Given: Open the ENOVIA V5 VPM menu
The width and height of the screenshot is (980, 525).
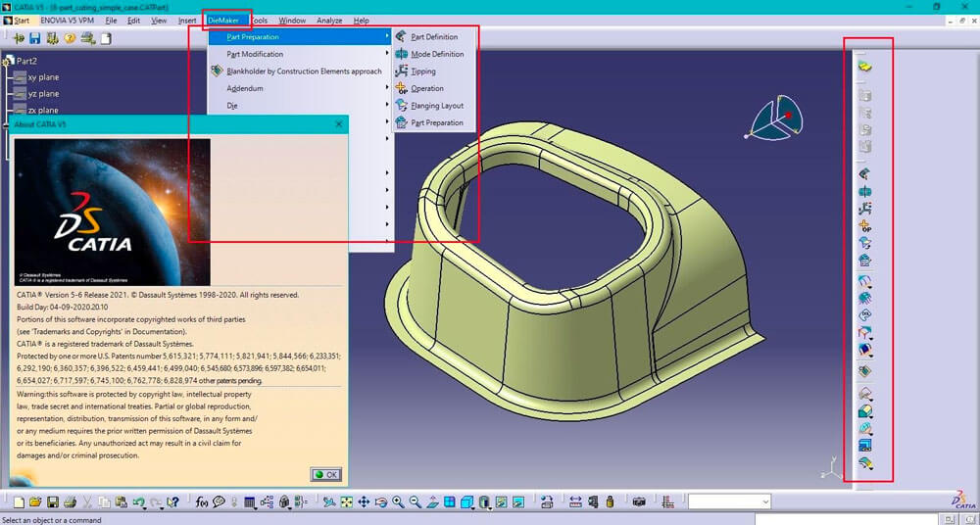Looking at the screenshot, I should click(x=68, y=21).
